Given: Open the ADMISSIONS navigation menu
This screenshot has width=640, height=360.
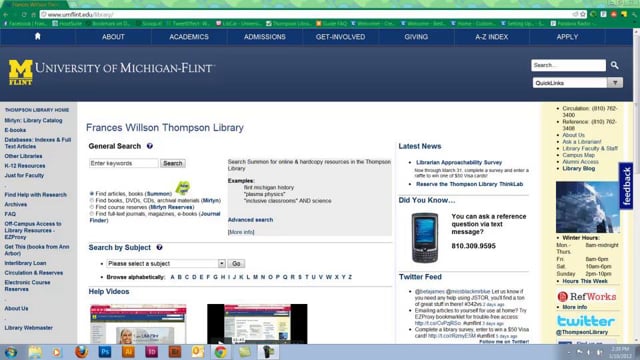Looking at the screenshot, I should 264,37.
